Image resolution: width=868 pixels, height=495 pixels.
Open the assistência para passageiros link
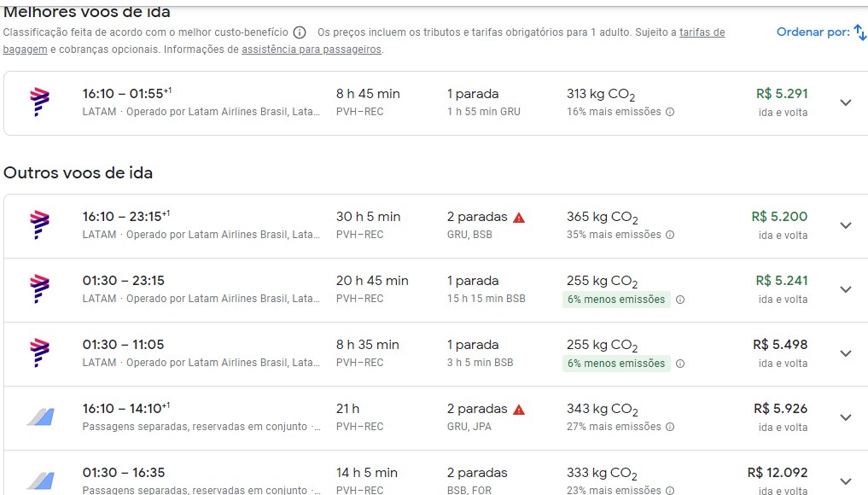[312, 49]
